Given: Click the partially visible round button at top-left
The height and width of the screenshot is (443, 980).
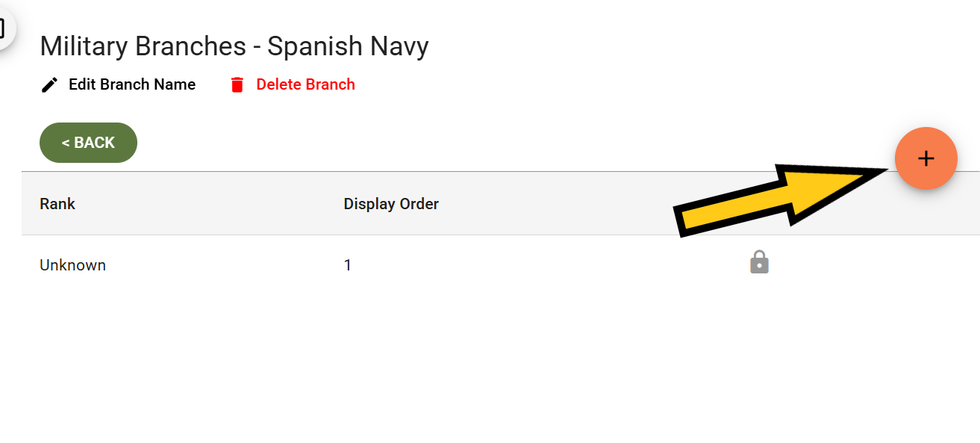Looking at the screenshot, I should pos(4,28).
